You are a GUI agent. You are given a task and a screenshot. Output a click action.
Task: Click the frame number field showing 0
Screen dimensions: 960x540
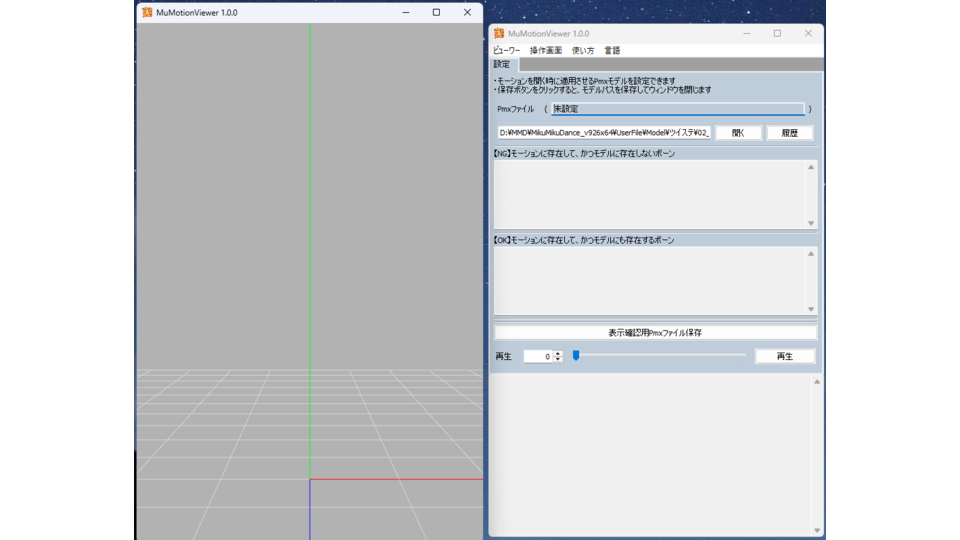538,356
